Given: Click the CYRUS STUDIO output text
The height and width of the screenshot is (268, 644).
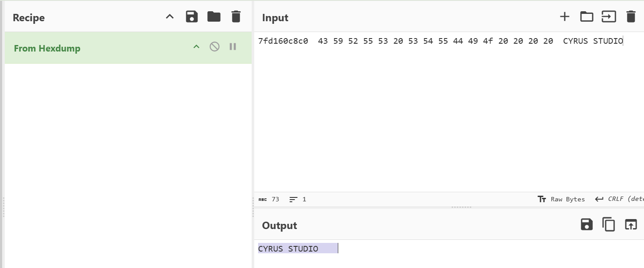Looking at the screenshot, I should 288,249.
